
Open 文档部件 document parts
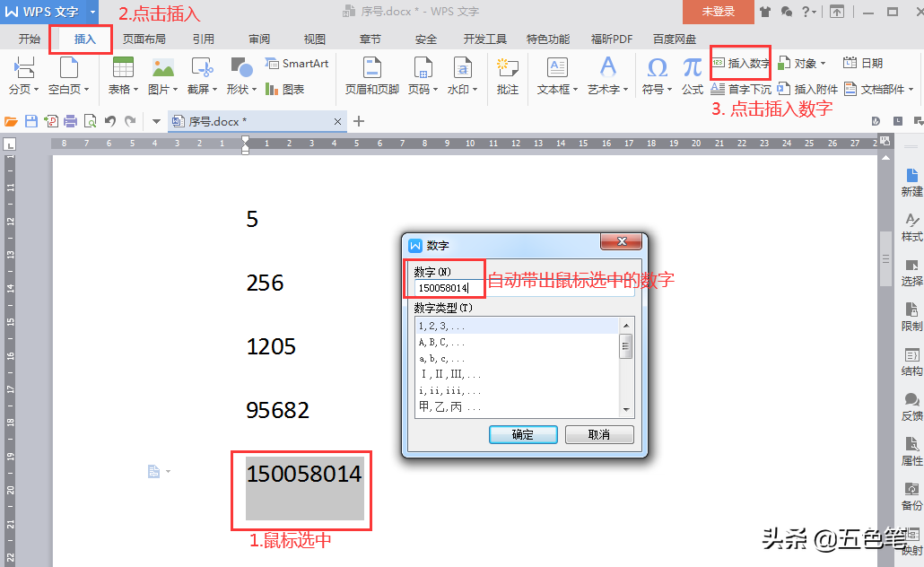[878, 89]
